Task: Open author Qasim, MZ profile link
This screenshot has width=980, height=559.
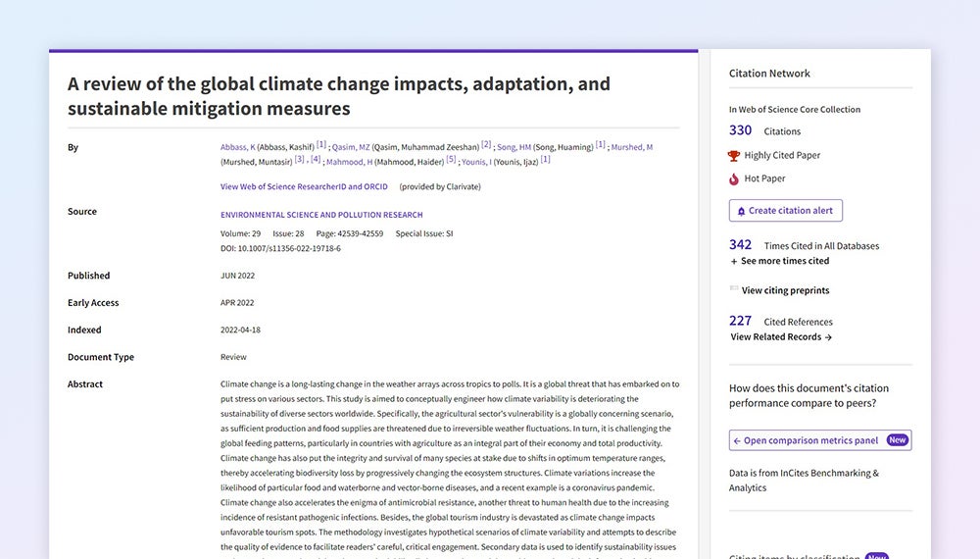Action: pos(351,147)
